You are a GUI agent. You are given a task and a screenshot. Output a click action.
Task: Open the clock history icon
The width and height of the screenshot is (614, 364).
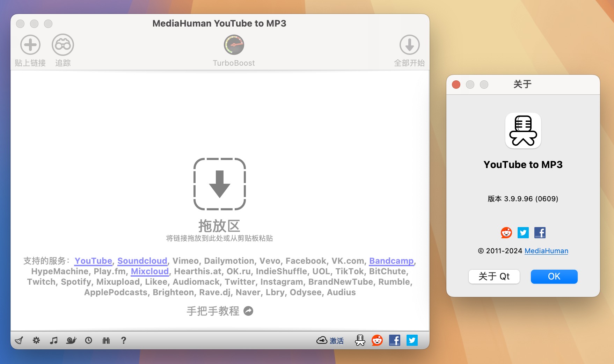[x=89, y=340]
